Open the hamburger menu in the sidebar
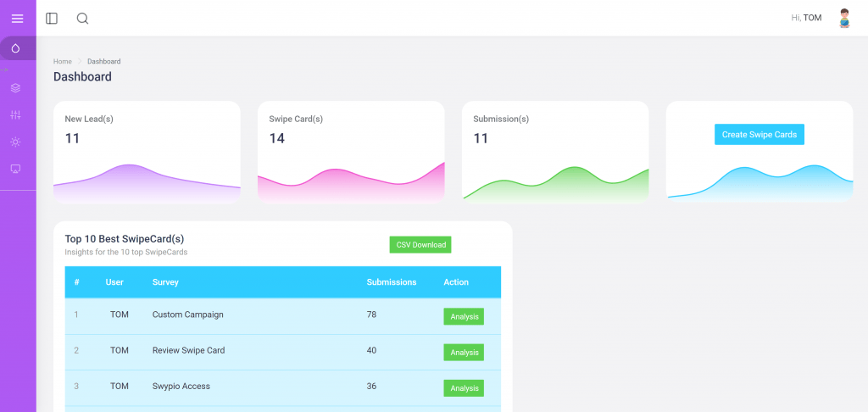868x412 pixels. click(17, 19)
